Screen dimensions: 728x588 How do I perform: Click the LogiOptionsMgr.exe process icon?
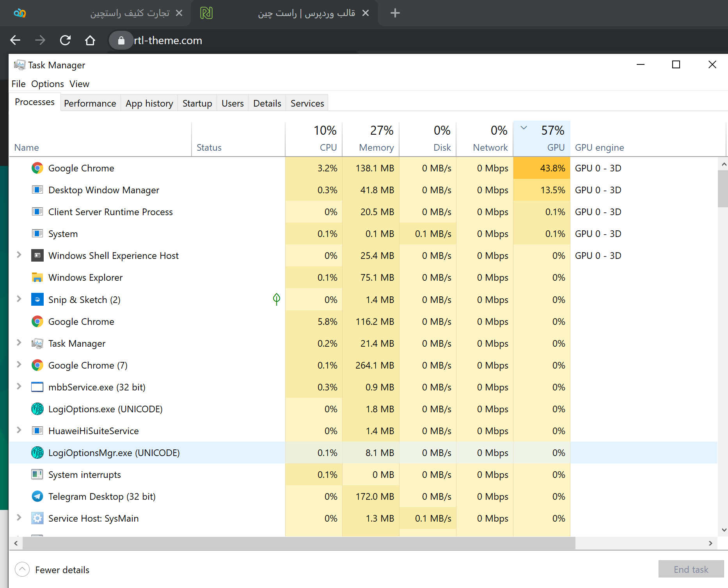pos(37,453)
